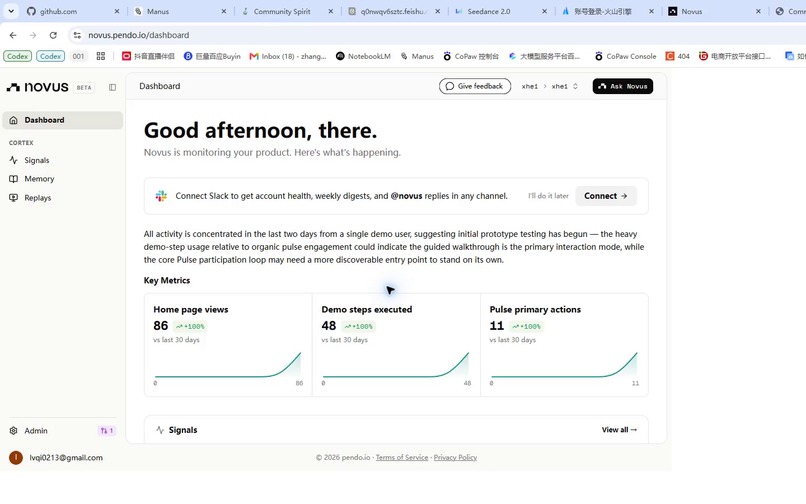Open the first Codex bookmark
The width and height of the screenshot is (806, 504).
[17, 56]
